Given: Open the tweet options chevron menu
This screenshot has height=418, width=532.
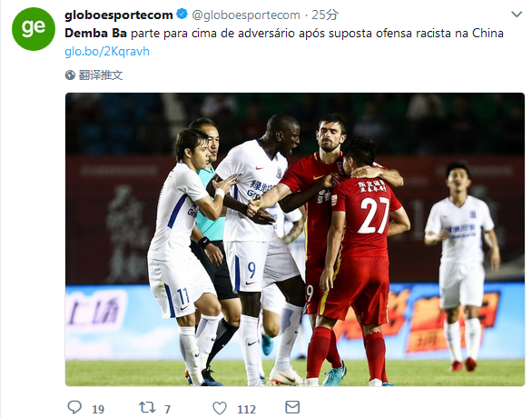Looking at the screenshot, I should click(517, 15).
